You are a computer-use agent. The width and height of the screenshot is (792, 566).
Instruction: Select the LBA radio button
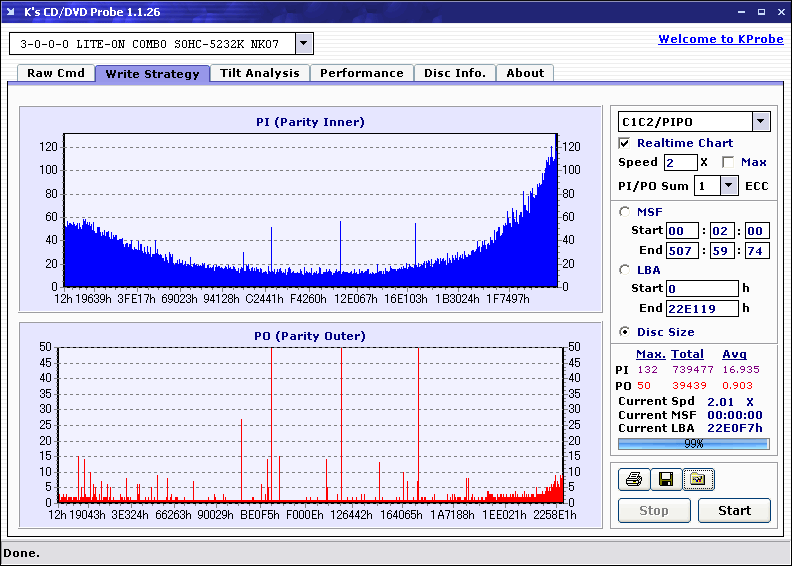point(625,269)
